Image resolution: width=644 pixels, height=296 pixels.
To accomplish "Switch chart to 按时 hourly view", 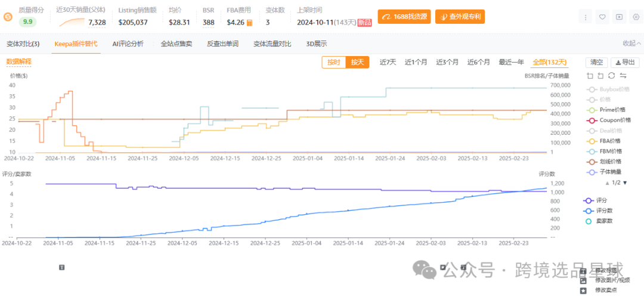I will click(333, 63).
